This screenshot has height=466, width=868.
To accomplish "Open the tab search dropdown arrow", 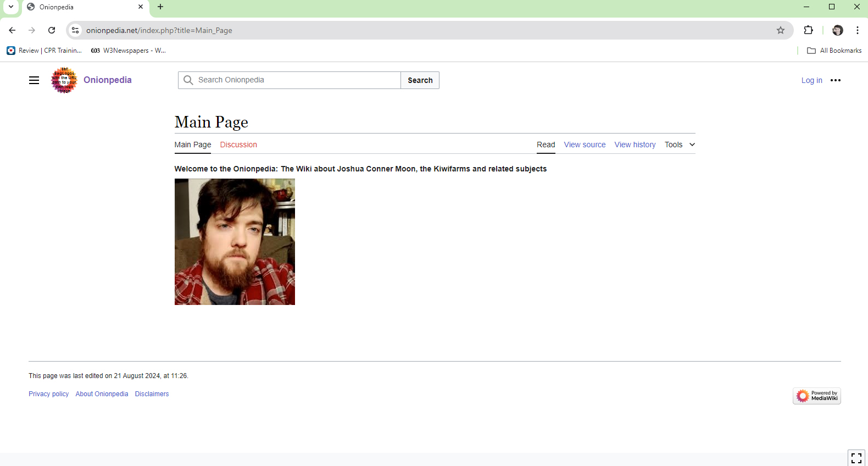I will coord(11,7).
